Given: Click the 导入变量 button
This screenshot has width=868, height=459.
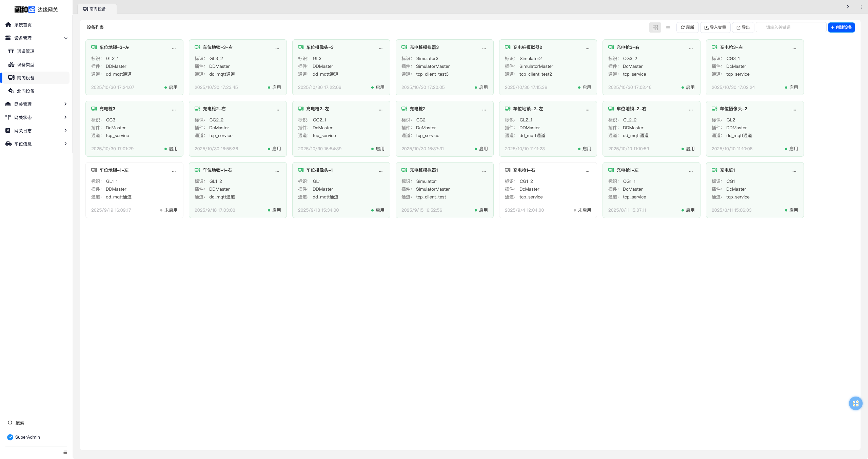Looking at the screenshot, I should click(x=715, y=27).
